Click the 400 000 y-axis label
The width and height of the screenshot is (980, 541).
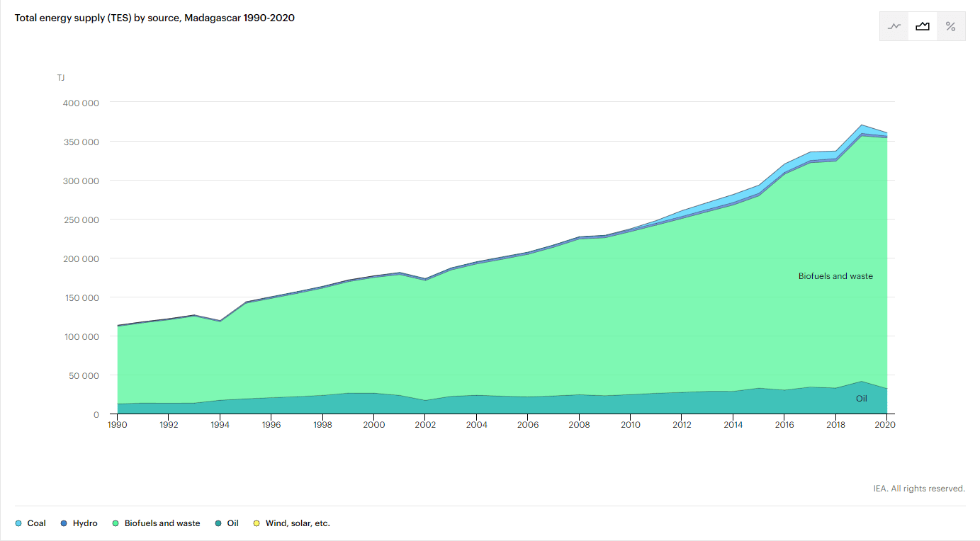tap(81, 103)
